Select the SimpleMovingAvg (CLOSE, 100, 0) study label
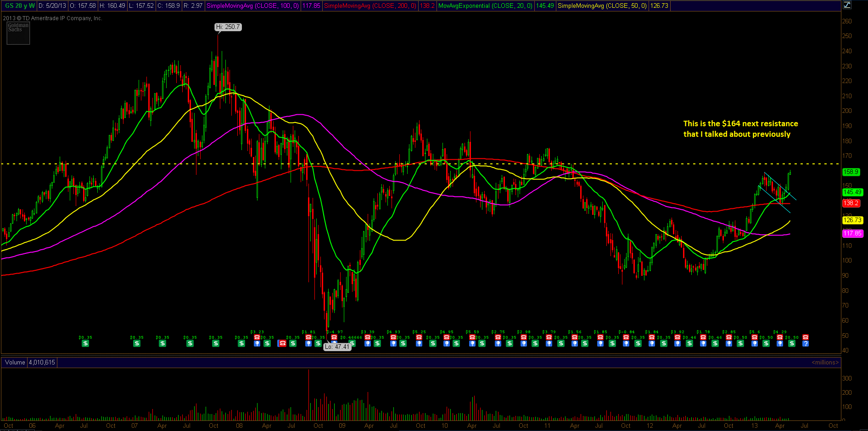Image resolution: width=868 pixels, height=431 pixels. (252, 6)
